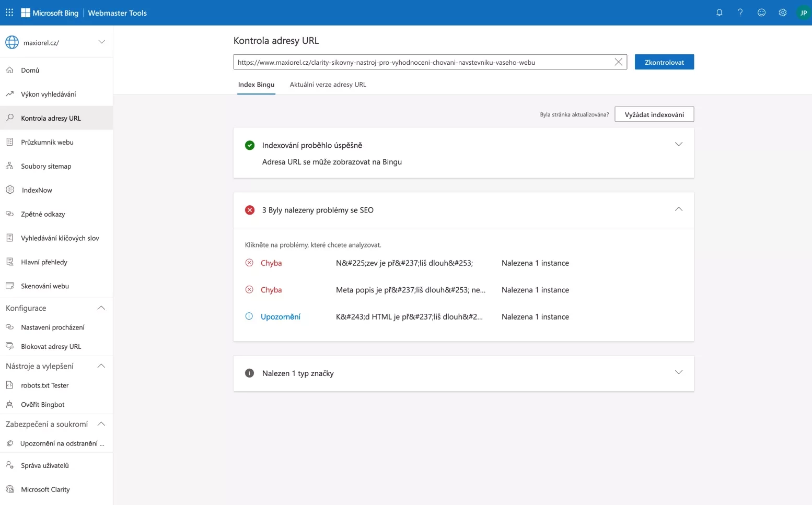
Task: Clear the URL field with X icon
Action: tap(618, 62)
